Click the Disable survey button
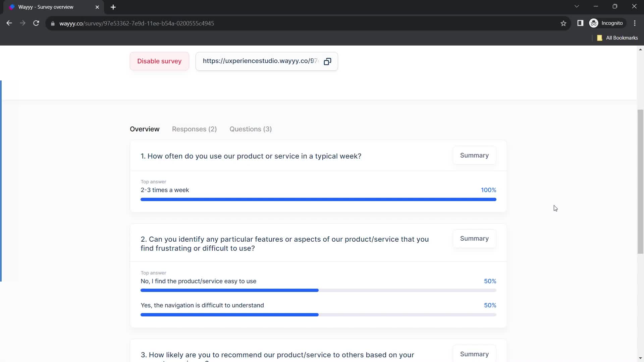 (160, 61)
